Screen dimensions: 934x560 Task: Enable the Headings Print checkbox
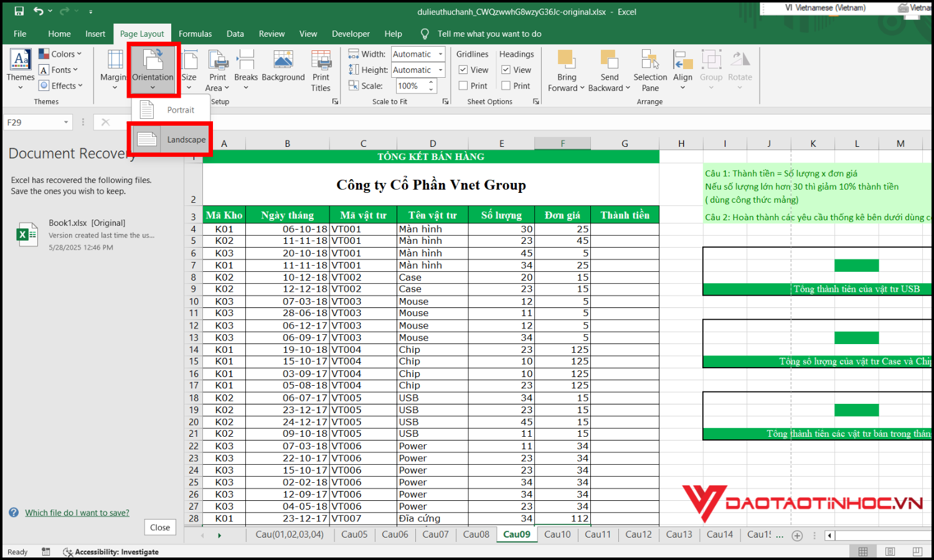click(506, 86)
